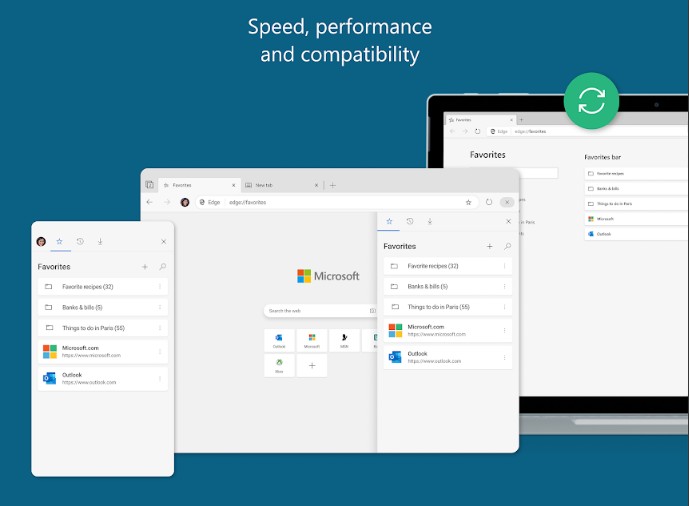The image size is (689, 506).
Task: Add favorite with plus in tablet side panel
Action: click(490, 246)
